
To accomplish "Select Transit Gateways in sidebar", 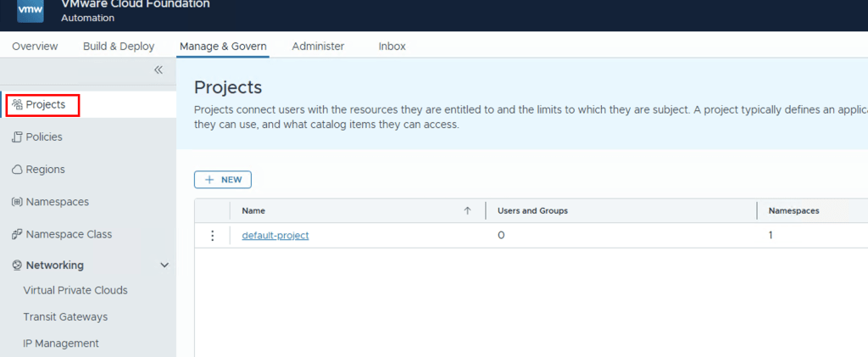I will pyautogui.click(x=65, y=317).
